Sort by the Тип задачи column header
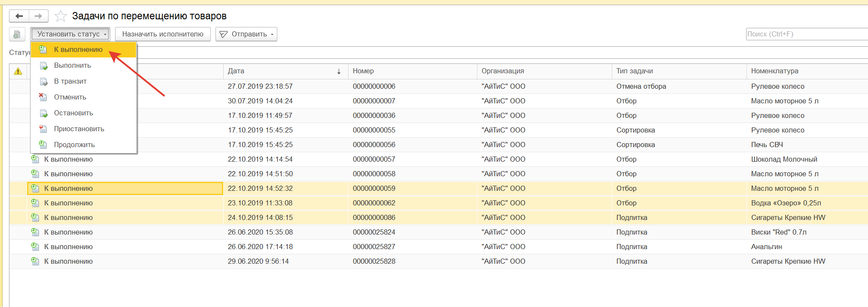This screenshot has height=307, width=868. pyautogui.click(x=679, y=71)
